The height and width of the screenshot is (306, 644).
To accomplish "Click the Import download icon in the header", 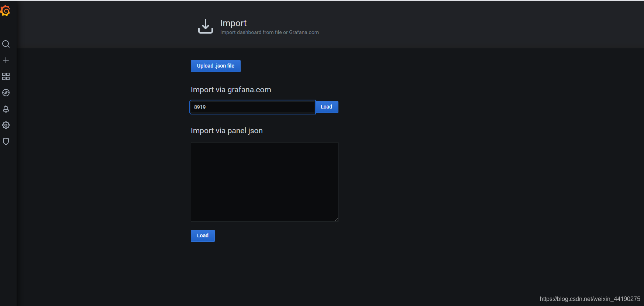I will click(206, 26).
